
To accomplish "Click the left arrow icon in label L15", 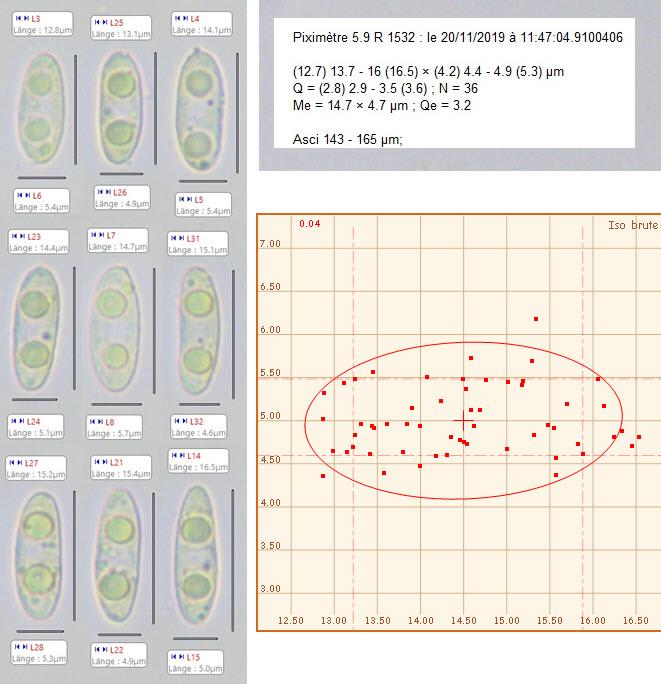I will [x=174, y=657].
